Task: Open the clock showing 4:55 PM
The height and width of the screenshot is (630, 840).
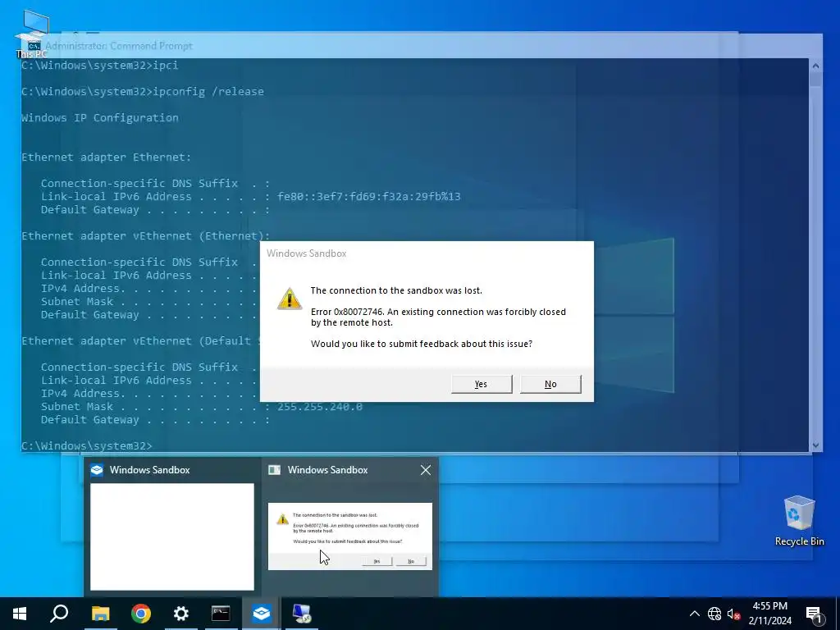Action: point(769,606)
